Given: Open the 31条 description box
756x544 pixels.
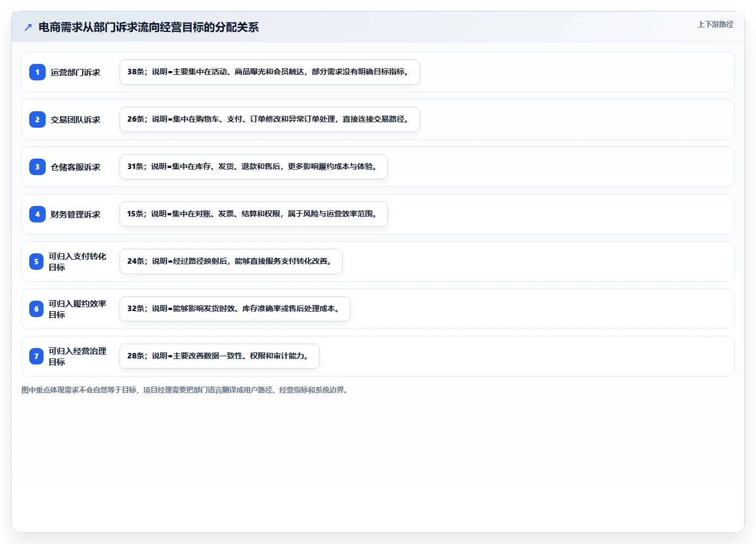Looking at the screenshot, I should click(253, 167).
